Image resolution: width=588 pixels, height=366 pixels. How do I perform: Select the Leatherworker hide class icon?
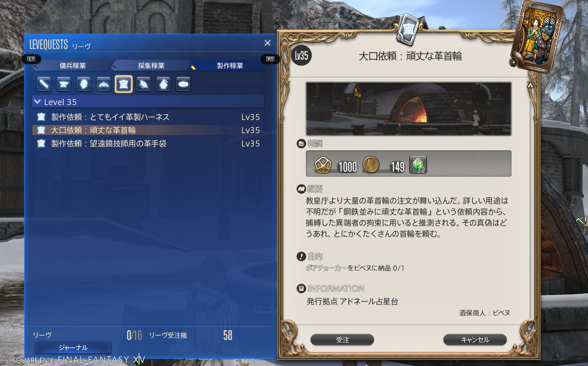123,84
